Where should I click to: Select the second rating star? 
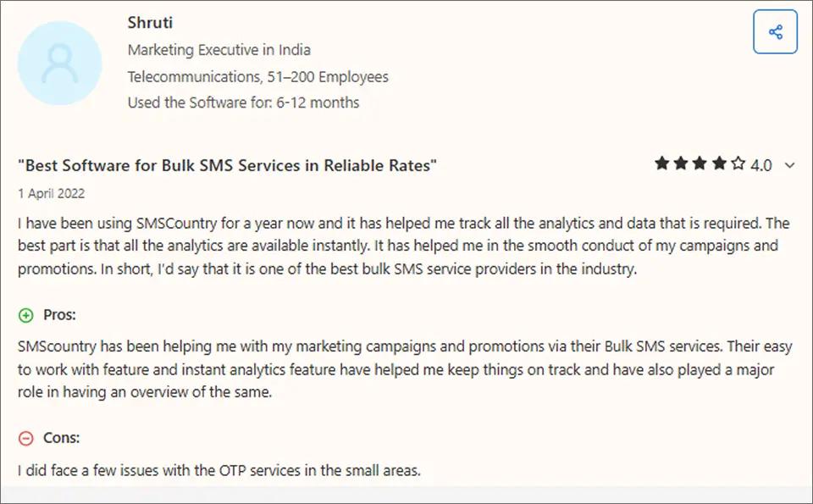pos(681,164)
